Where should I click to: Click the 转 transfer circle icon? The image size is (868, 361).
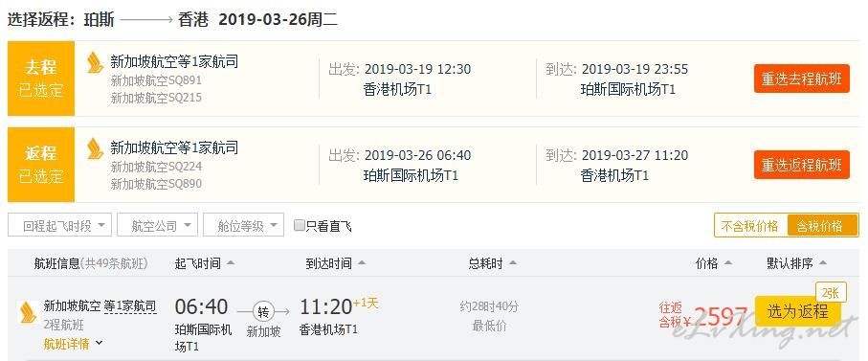pos(263,312)
